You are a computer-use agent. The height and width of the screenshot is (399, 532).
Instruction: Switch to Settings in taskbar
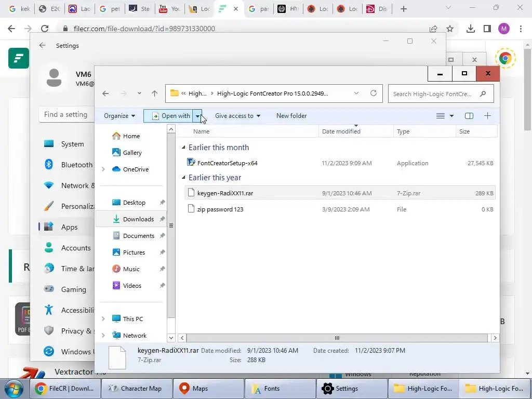[352, 389]
